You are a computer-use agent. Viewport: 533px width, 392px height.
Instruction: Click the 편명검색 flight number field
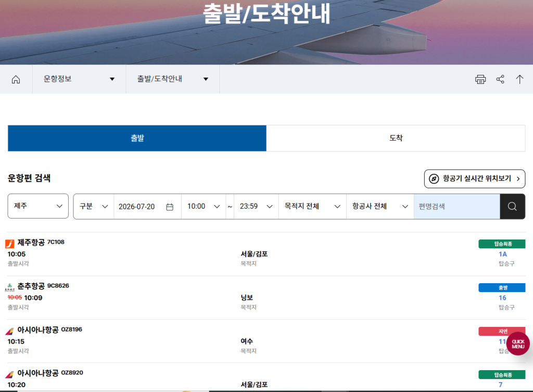457,206
